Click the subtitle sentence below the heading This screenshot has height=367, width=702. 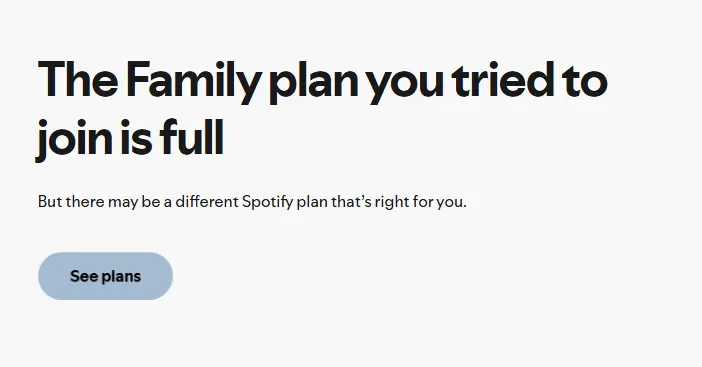tap(252, 202)
